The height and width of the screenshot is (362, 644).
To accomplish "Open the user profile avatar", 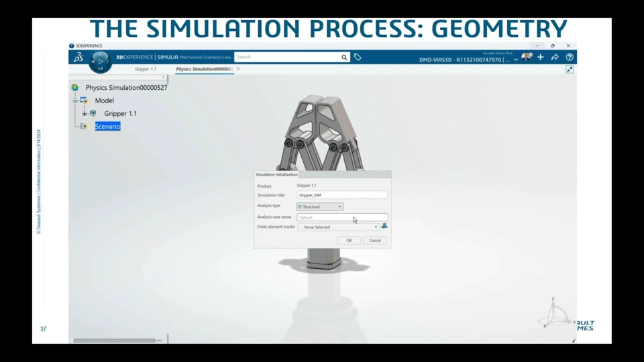I will (526, 57).
